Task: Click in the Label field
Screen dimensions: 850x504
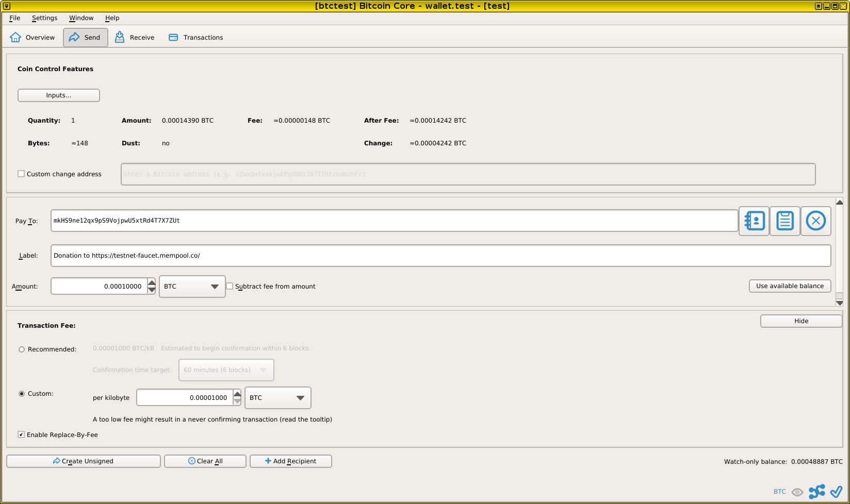Action: click(x=441, y=256)
